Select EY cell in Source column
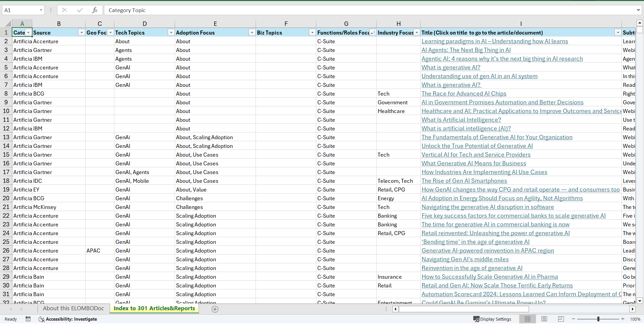 pyautogui.click(x=59, y=190)
